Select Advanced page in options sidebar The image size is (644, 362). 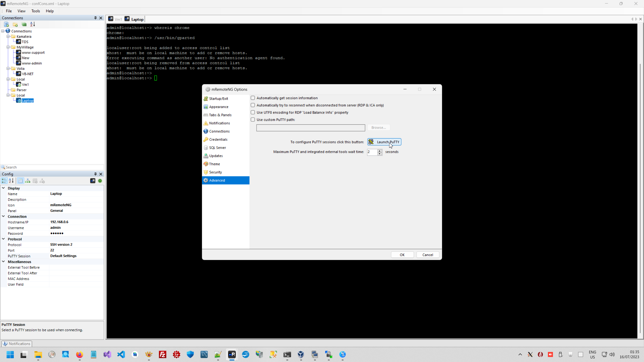coord(217,180)
